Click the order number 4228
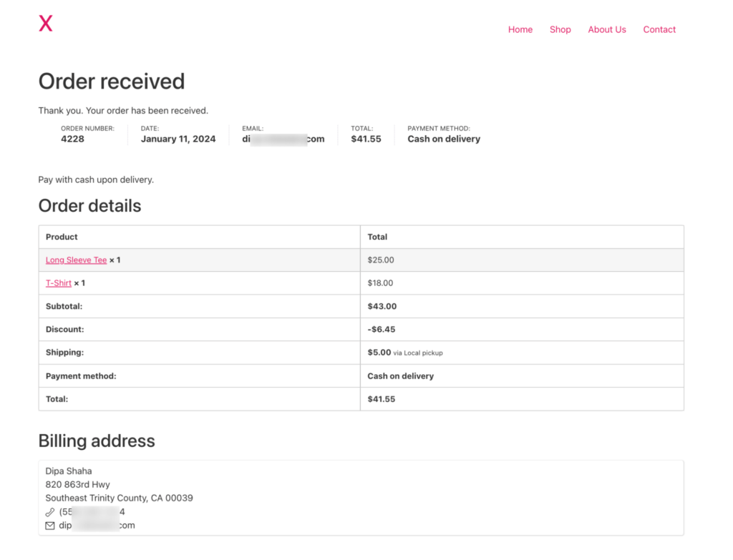 click(x=72, y=139)
